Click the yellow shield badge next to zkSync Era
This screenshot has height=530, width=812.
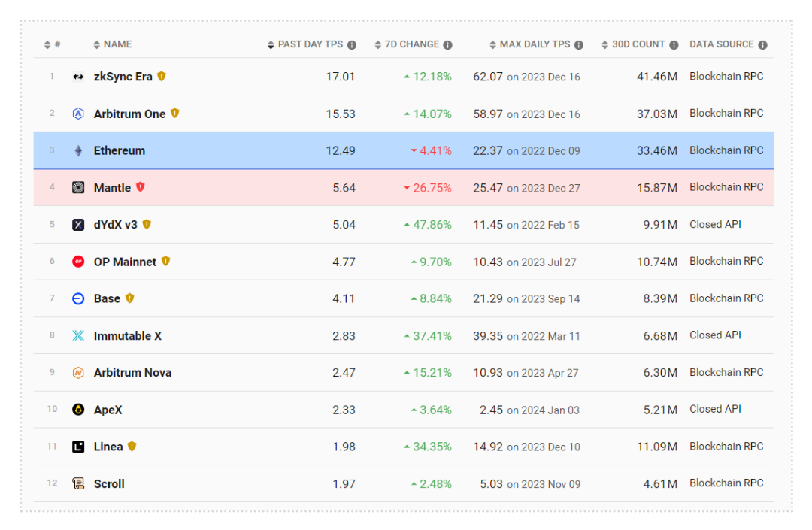point(162,76)
